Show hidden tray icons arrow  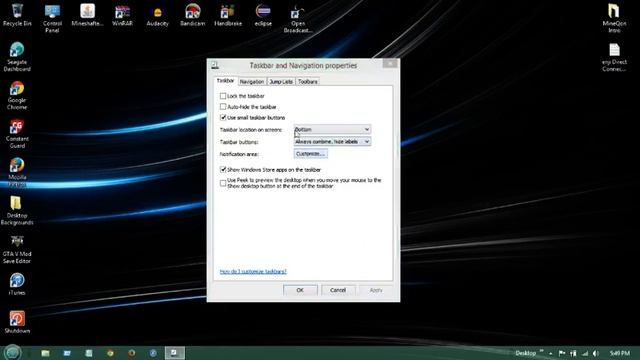pos(551,353)
